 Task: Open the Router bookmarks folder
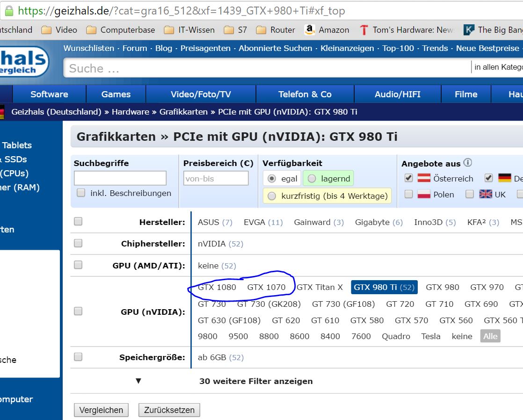point(276,30)
